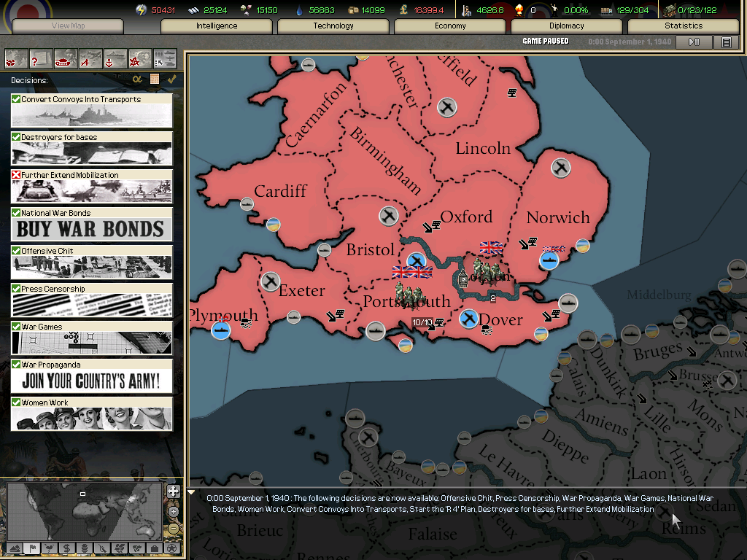Screen dimensions: 747x560
Task: Click the Women Work faces banner image
Action: click(91, 419)
